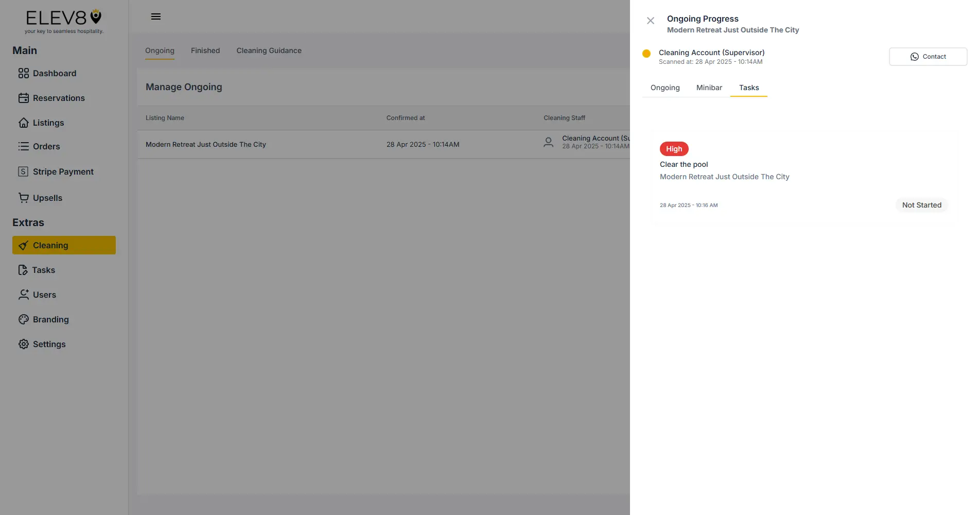Open the Dashboard page
Image resolution: width=980 pixels, height=515 pixels.
click(x=55, y=73)
